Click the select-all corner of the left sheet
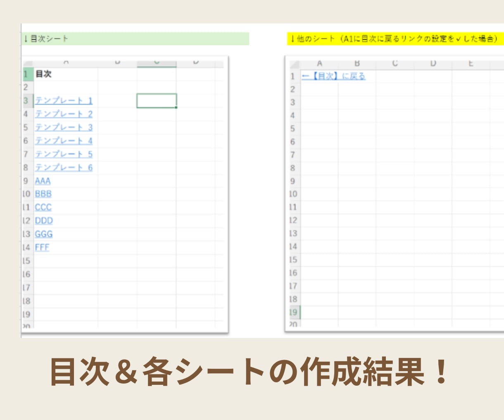 click(28, 63)
